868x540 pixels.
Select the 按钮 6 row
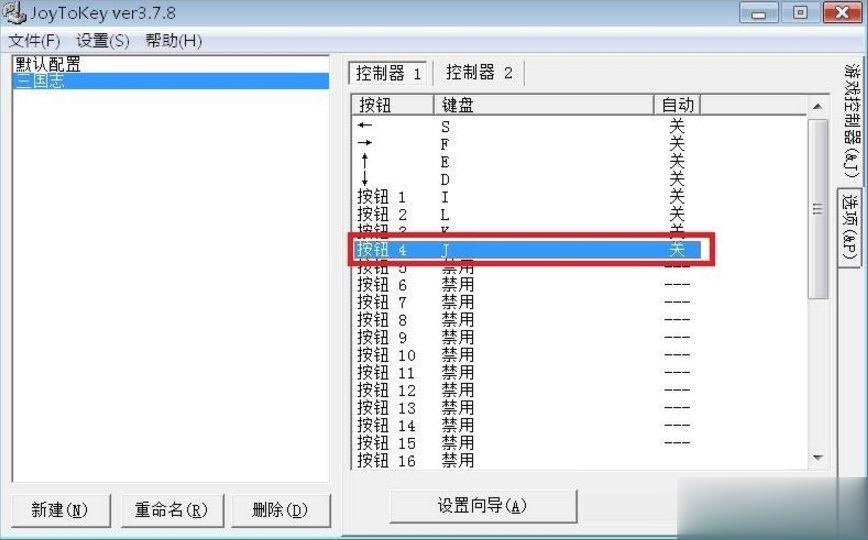(527, 285)
